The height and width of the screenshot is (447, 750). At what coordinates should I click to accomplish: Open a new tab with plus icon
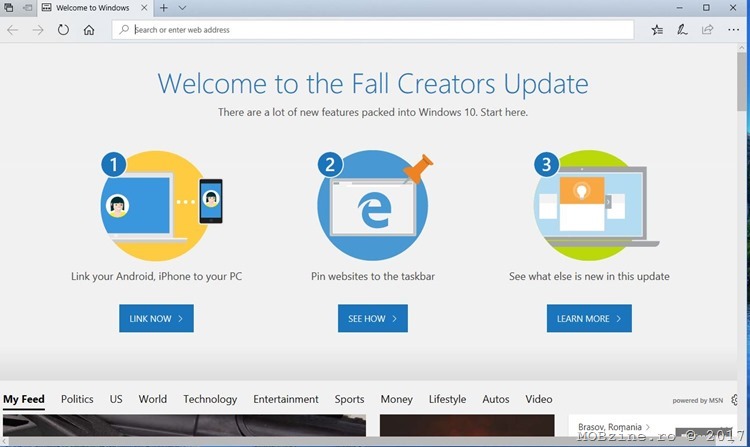(x=164, y=8)
